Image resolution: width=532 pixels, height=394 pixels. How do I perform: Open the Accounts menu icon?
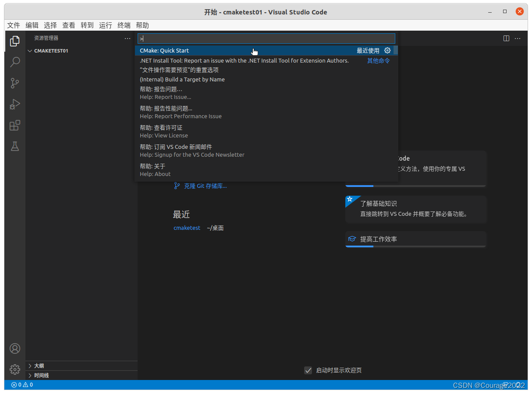tap(15, 348)
